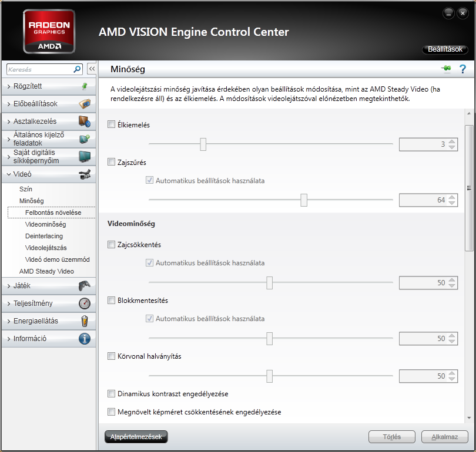The width and height of the screenshot is (476, 452).
Task: Expand the Rögzített section
Action: pos(49,86)
